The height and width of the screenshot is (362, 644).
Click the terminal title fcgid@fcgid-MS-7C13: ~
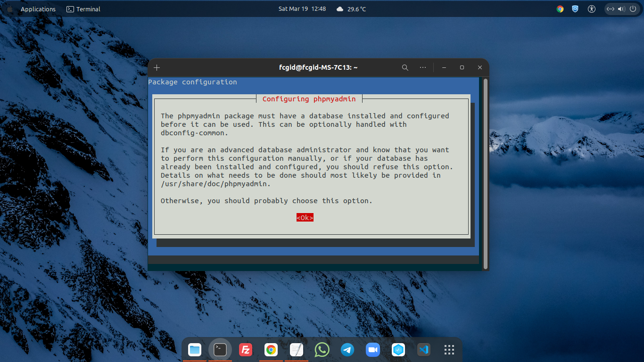(318, 67)
